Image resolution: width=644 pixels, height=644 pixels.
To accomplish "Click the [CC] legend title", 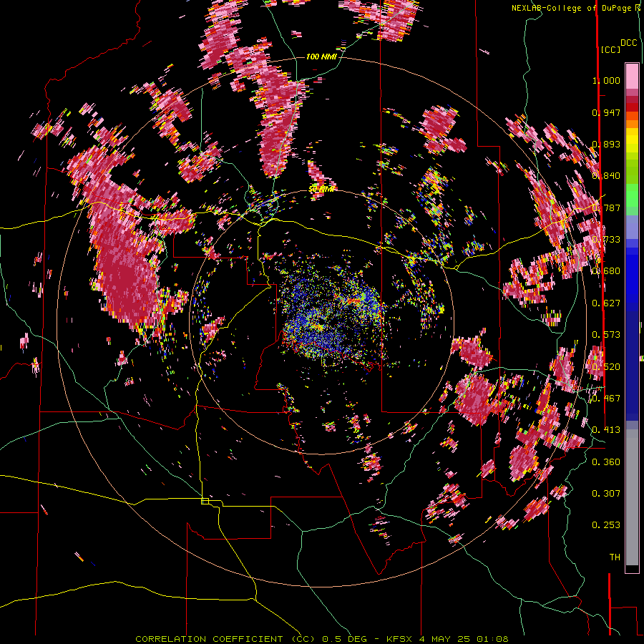I will pos(610,49).
